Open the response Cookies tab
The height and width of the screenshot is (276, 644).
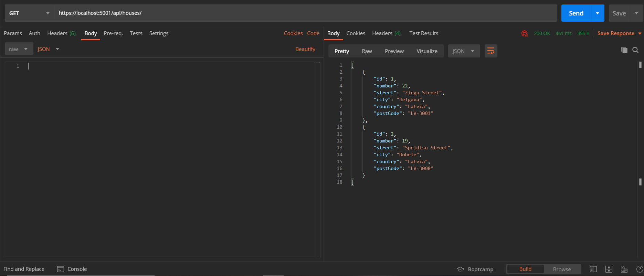point(356,33)
